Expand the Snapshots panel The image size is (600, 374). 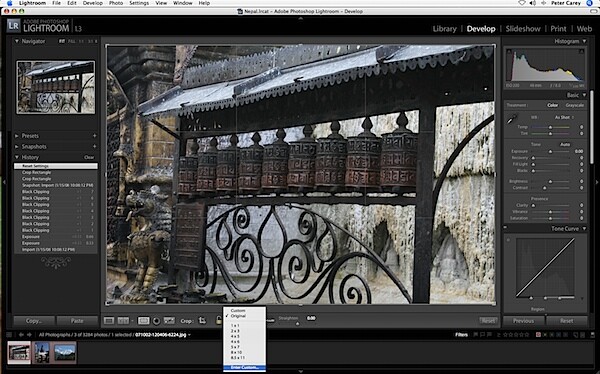pos(16,147)
